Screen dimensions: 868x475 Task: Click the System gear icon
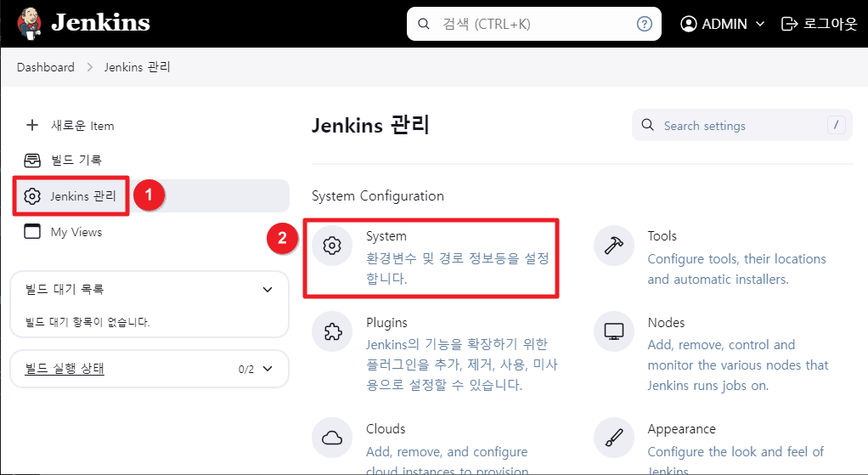click(332, 246)
